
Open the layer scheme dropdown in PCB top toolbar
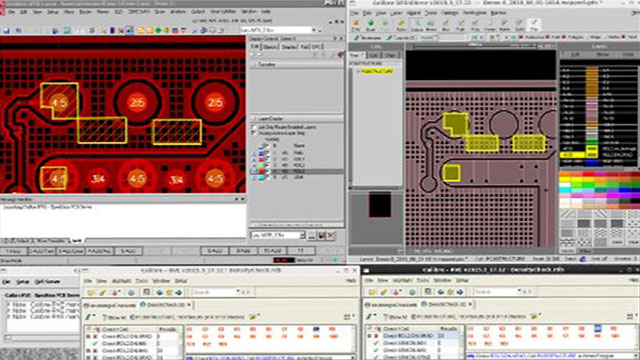pyautogui.click(x=313, y=30)
